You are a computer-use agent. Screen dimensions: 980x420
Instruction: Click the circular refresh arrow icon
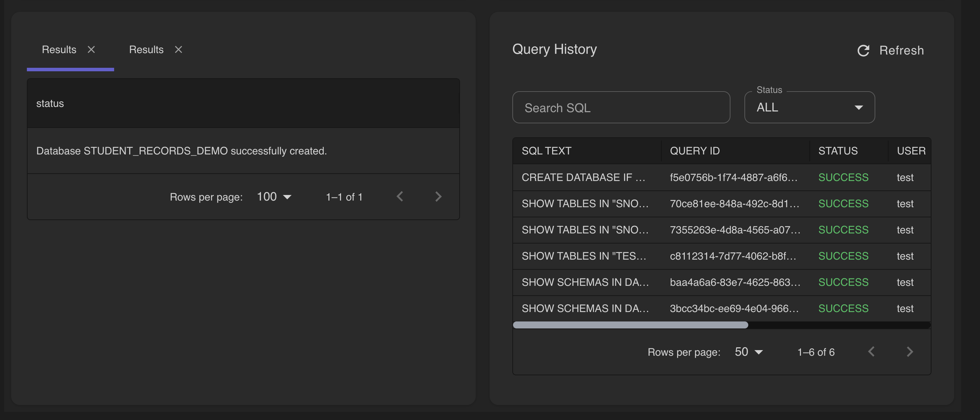click(863, 50)
